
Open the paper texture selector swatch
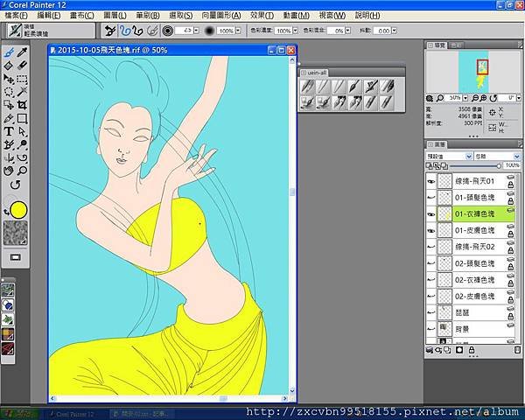pyautogui.click(x=15, y=233)
